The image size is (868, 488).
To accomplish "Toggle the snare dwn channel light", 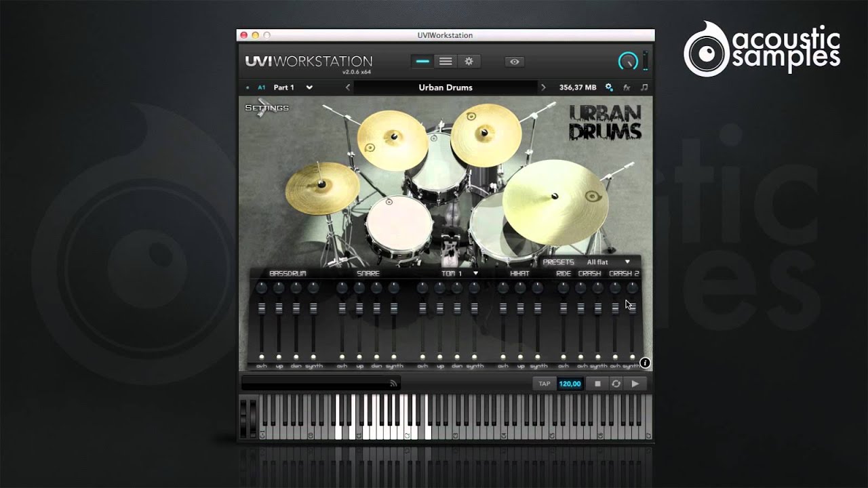I will pos(376,357).
